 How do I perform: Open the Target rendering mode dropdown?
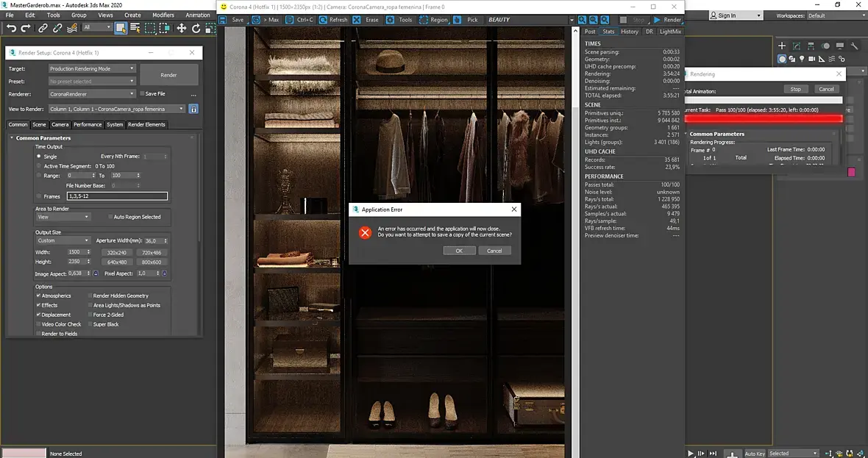(x=92, y=69)
